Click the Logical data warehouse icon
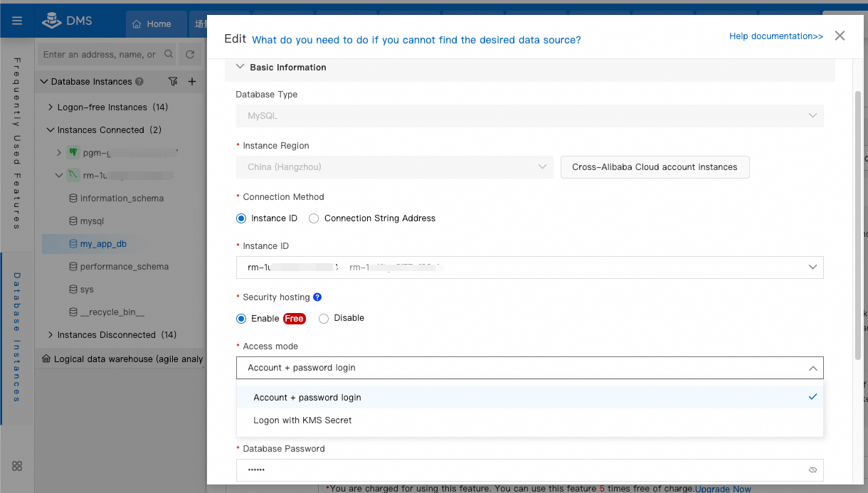The width and height of the screenshot is (868, 493). point(46,359)
